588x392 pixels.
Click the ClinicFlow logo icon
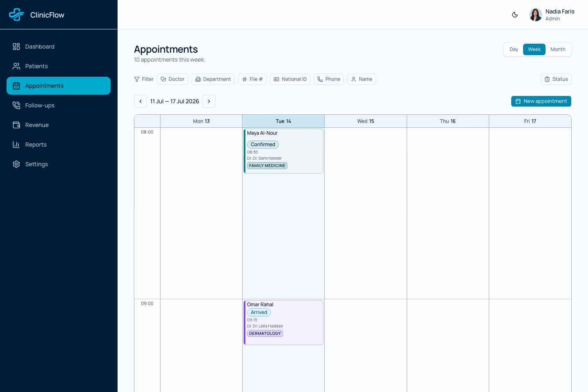click(x=17, y=15)
